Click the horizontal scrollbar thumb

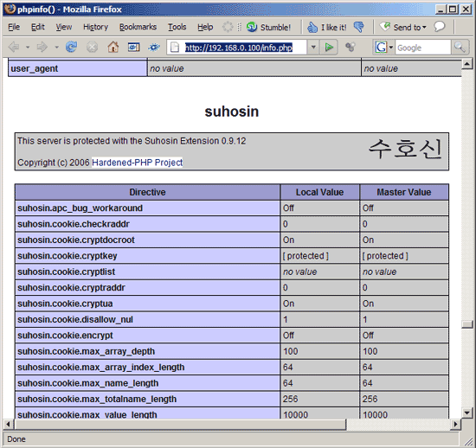pos(180,425)
